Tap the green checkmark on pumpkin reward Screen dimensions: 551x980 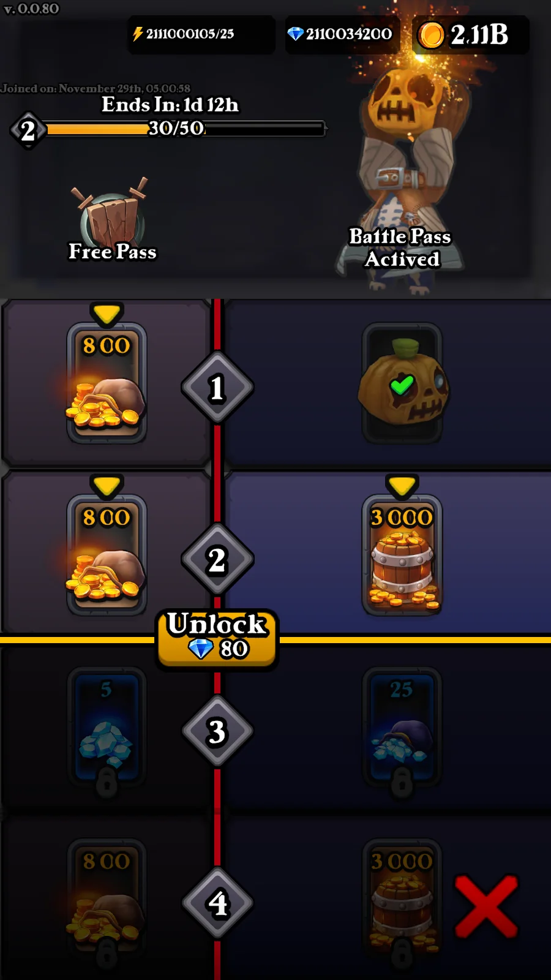[x=402, y=385]
